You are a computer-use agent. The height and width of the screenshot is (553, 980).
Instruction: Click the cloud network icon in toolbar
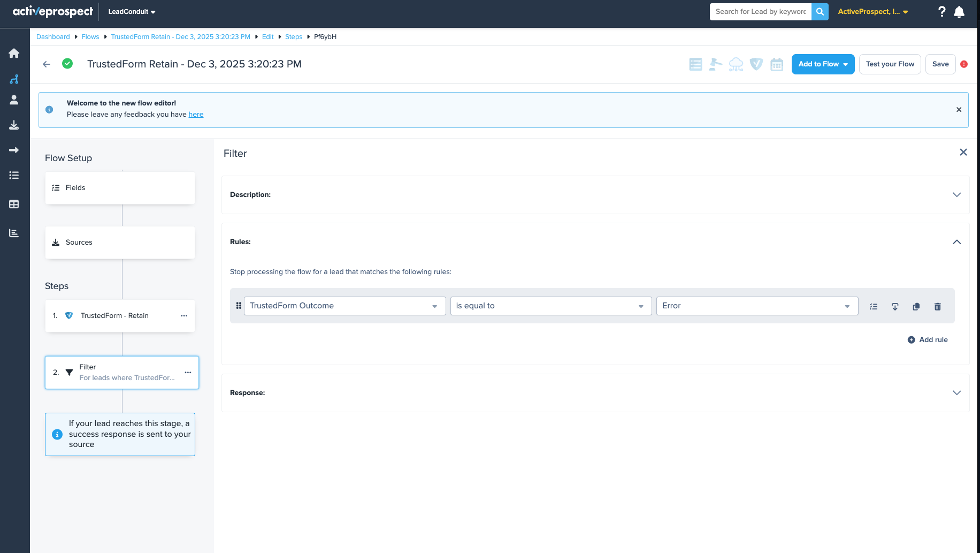(736, 64)
